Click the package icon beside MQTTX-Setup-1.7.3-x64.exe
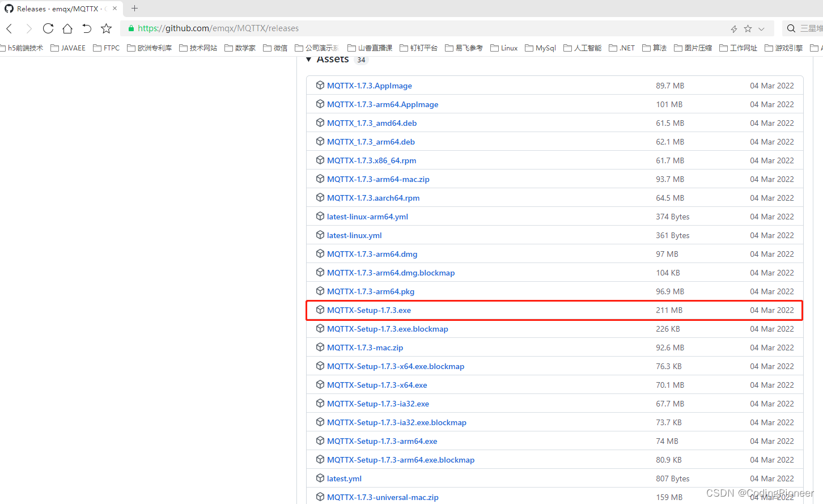This screenshot has width=823, height=504. 320,384
